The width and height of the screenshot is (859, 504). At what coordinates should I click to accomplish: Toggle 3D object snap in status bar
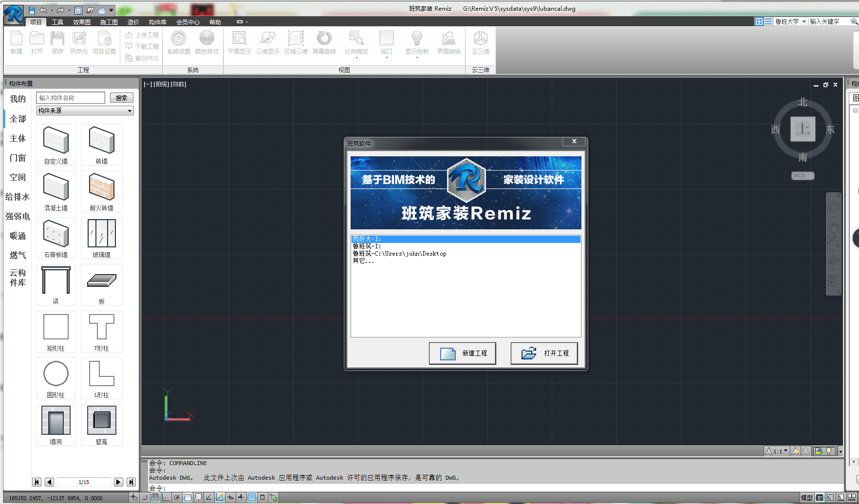pos(198,497)
